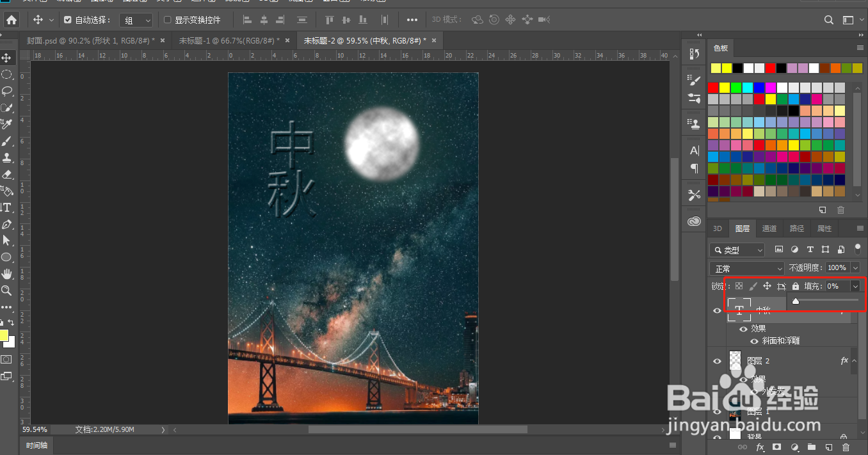Select the Path Selection arrow tool
The height and width of the screenshot is (455, 868).
(x=7, y=241)
